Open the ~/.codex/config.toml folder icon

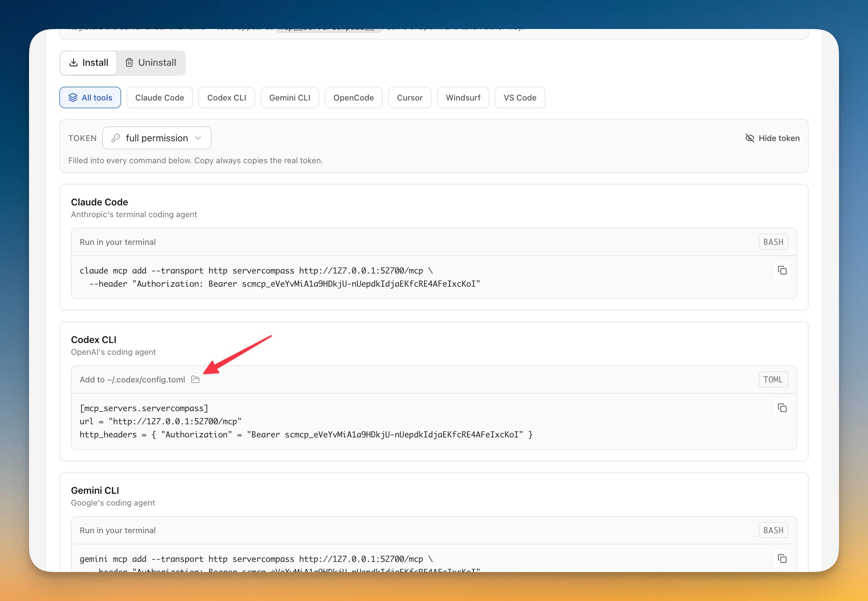195,379
